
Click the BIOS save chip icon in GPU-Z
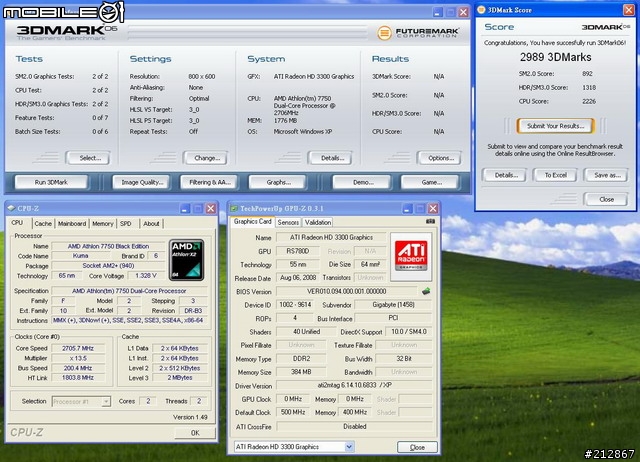[x=426, y=291]
